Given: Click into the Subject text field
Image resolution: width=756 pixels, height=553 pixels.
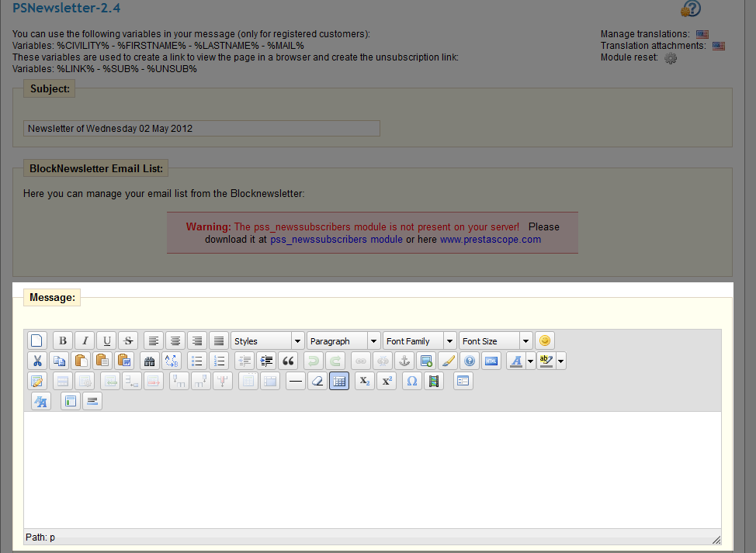Looking at the screenshot, I should pyautogui.click(x=202, y=129).
